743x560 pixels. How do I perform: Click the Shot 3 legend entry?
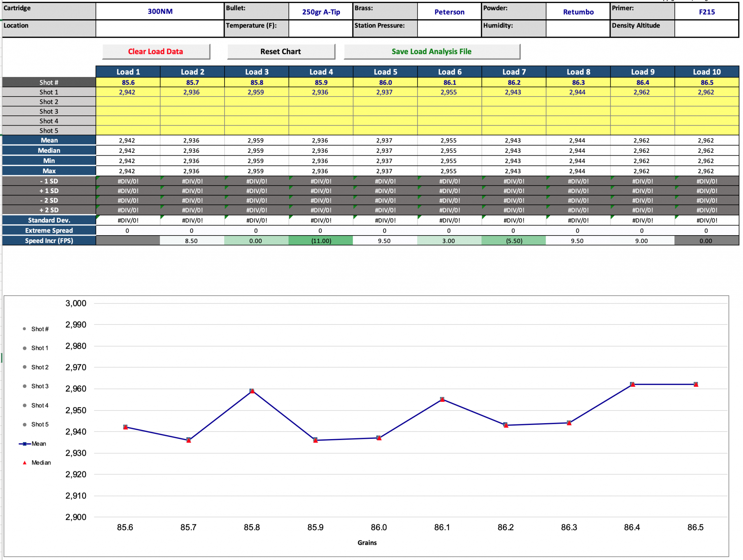40,386
